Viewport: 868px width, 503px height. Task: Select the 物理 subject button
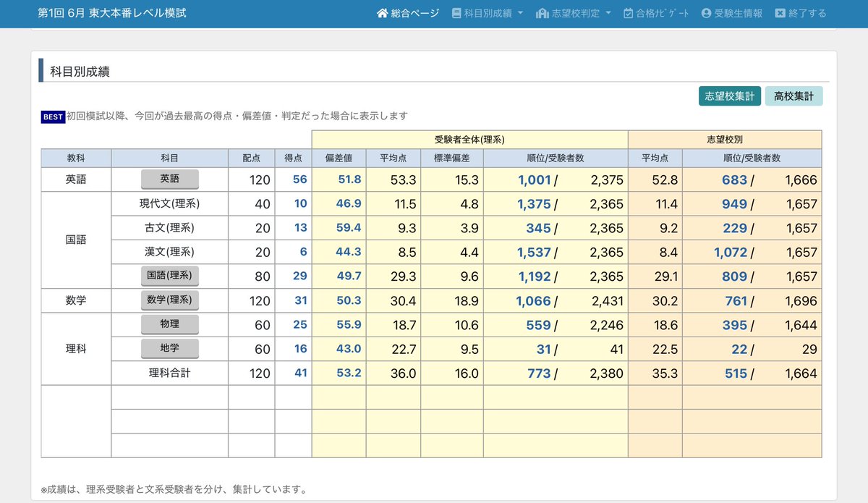coord(170,324)
